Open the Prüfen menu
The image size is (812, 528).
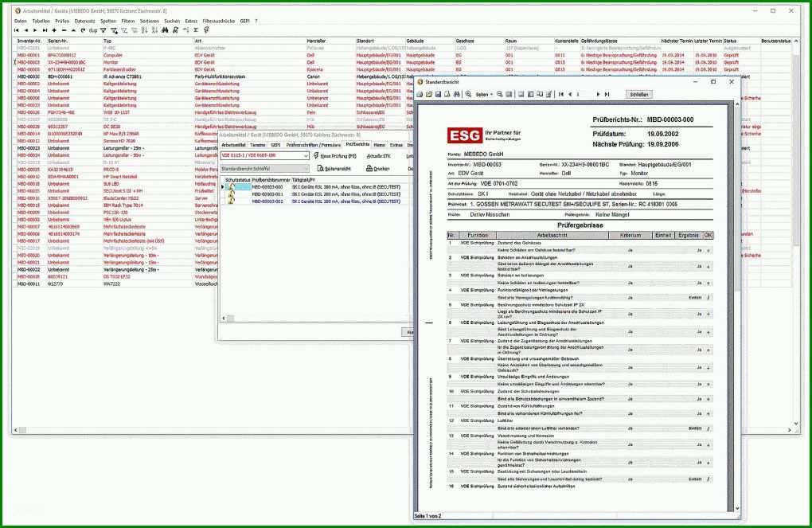point(62,22)
